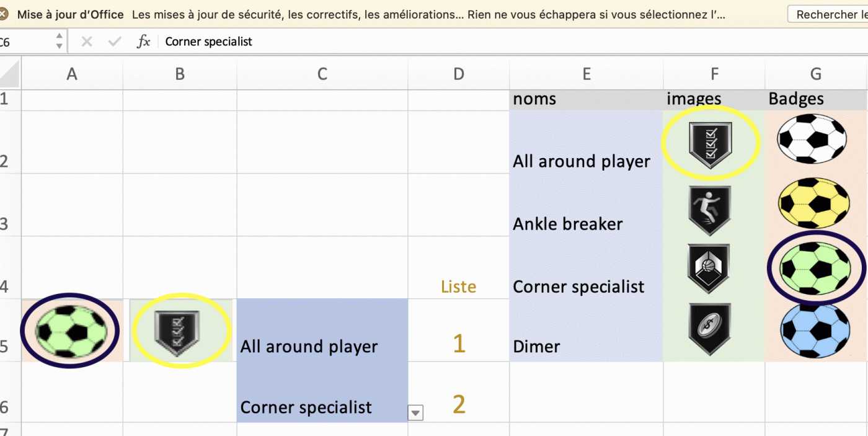The width and height of the screenshot is (868, 436).
Task: Select the Ankle breaker badge image
Action: pos(710,210)
